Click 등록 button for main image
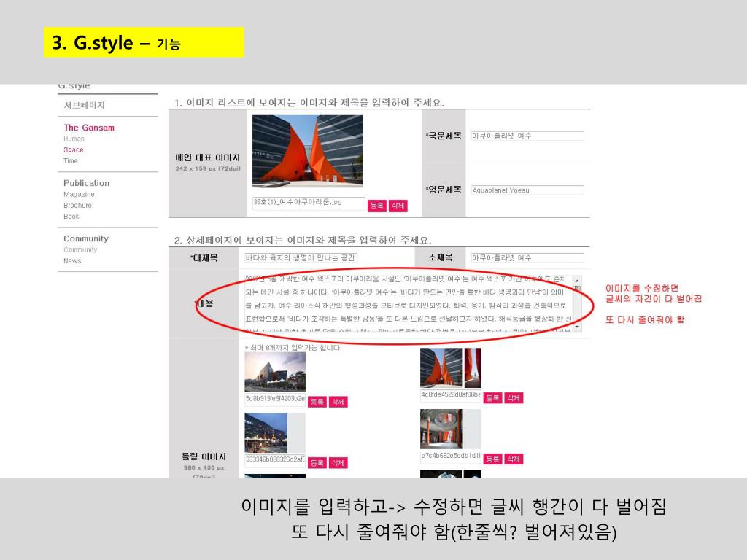747x560 pixels. 377,205
